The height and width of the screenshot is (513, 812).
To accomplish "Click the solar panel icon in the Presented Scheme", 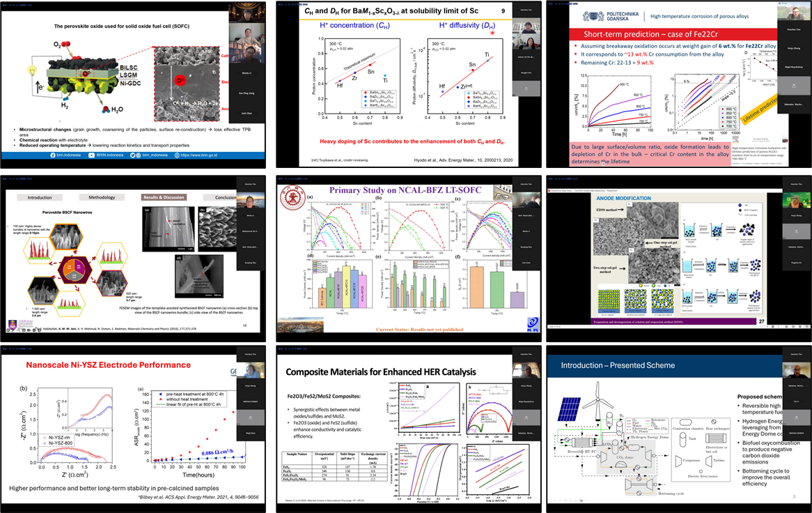I will point(570,408).
